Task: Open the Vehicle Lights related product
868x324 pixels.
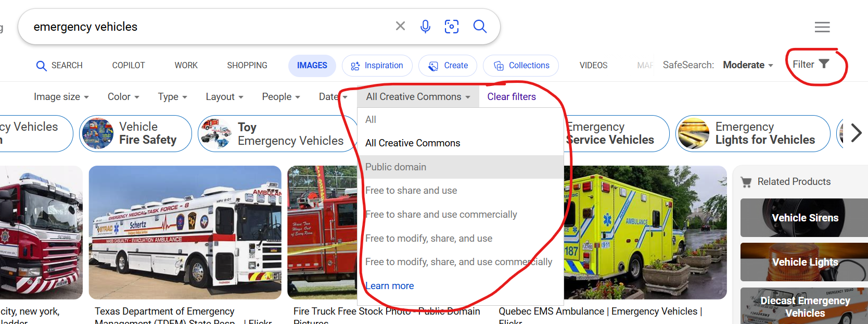Action: 804,262
